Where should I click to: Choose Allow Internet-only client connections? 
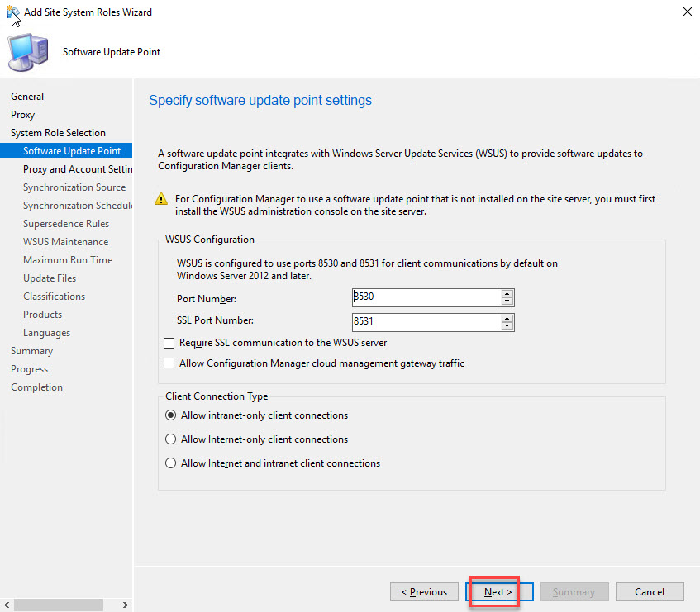click(x=172, y=439)
